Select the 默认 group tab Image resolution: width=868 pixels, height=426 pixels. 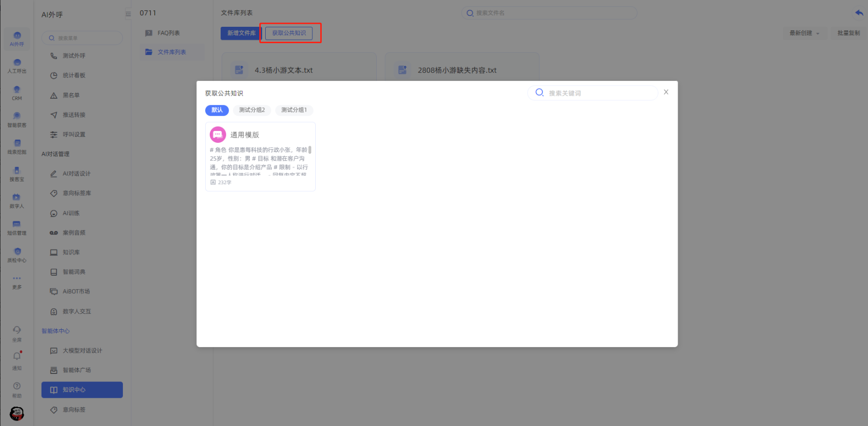pyautogui.click(x=217, y=110)
